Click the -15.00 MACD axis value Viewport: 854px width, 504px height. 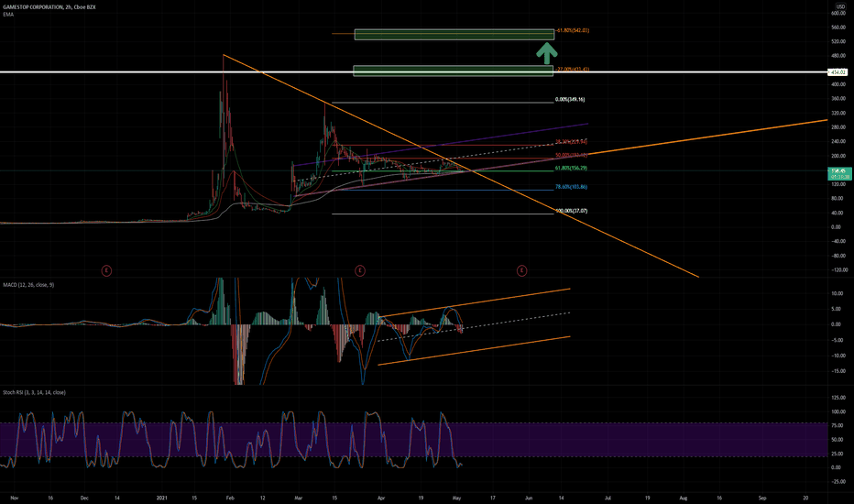pyautogui.click(x=838, y=371)
